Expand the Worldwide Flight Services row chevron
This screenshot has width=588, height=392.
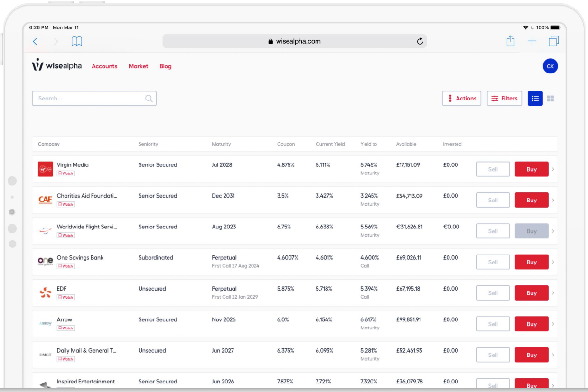click(553, 231)
